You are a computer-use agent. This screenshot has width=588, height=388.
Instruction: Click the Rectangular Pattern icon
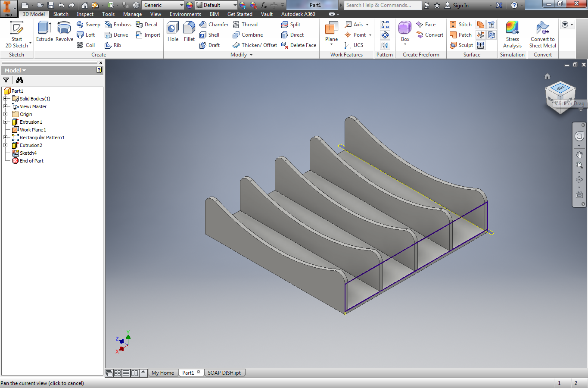pos(385,25)
